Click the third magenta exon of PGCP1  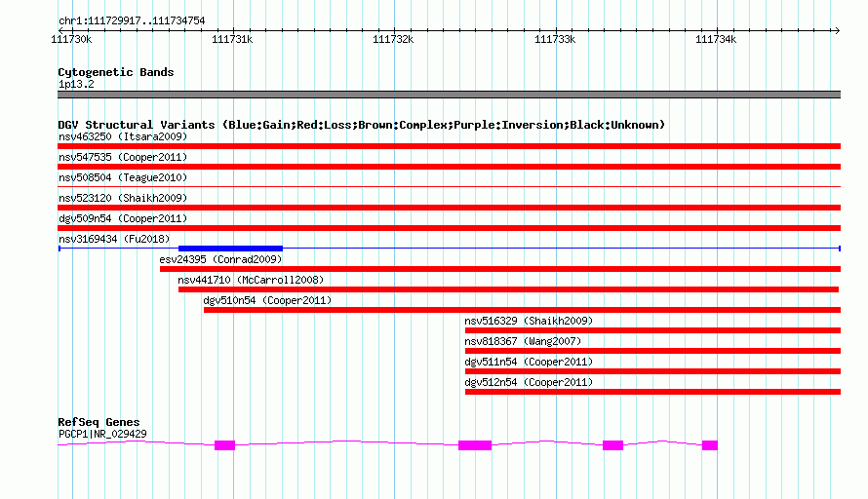612,445
